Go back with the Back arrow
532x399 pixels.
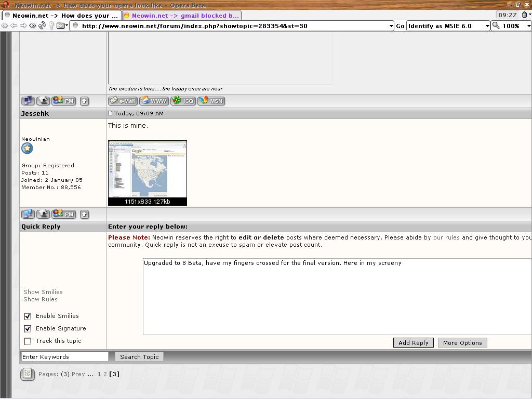[x=14, y=26]
